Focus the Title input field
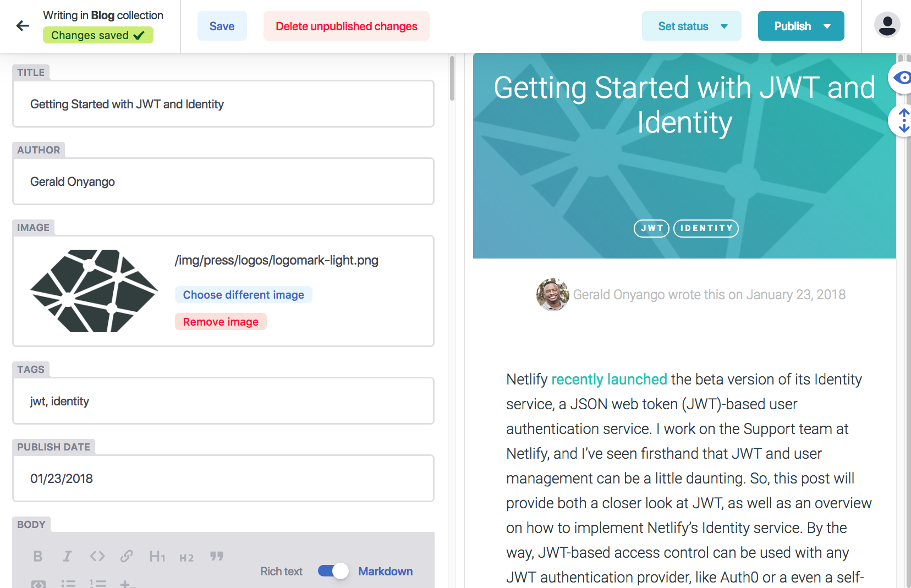Screen dimensions: 911x588 tap(223, 104)
